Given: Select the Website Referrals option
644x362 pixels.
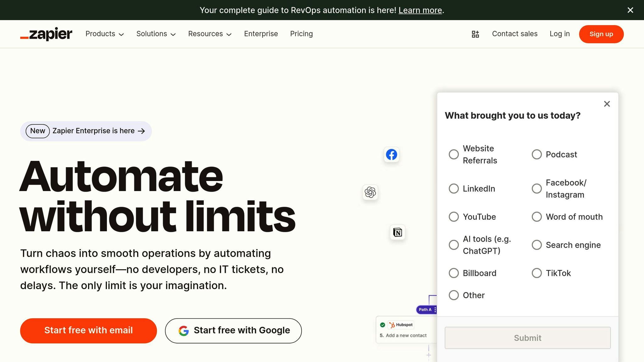Looking at the screenshot, I should pos(454,154).
